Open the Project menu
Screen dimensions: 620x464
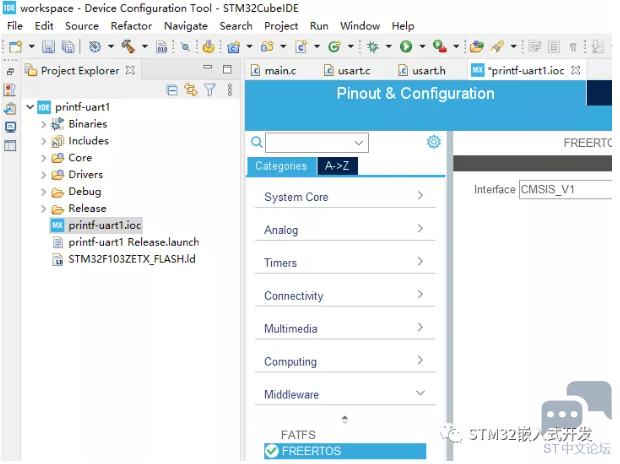[281, 26]
